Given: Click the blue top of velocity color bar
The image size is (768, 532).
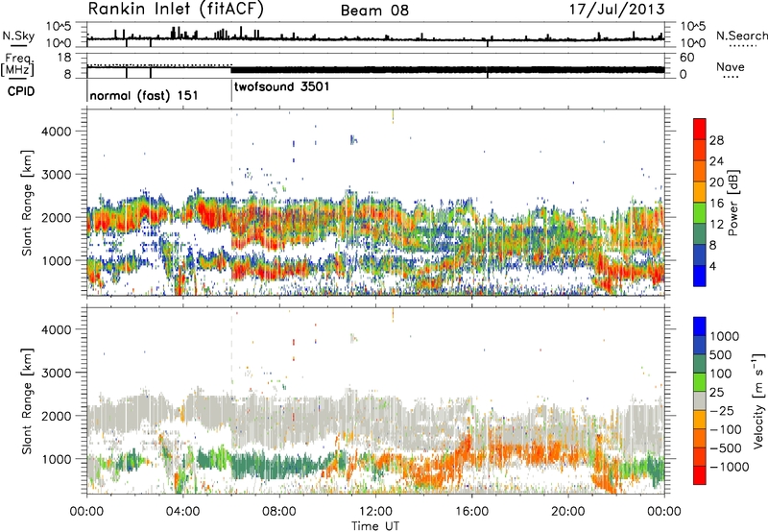Looking at the screenshot, I should pyautogui.click(x=700, y=326).
